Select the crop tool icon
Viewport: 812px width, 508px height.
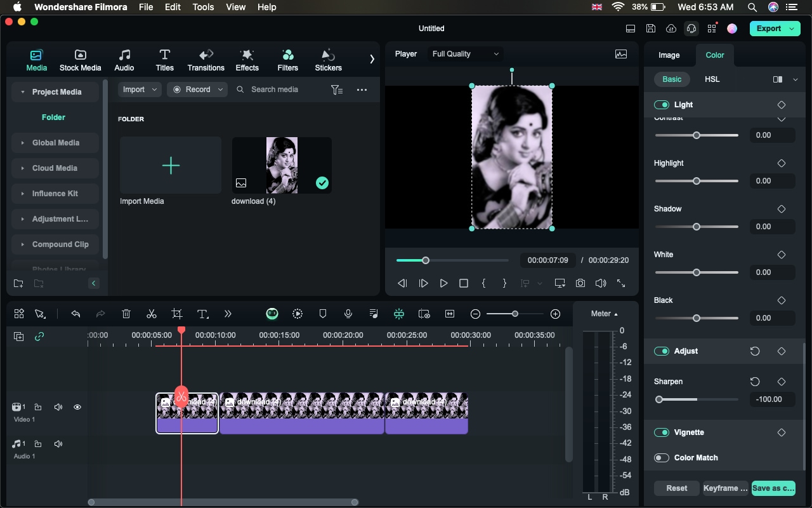[x=177, y=314]
